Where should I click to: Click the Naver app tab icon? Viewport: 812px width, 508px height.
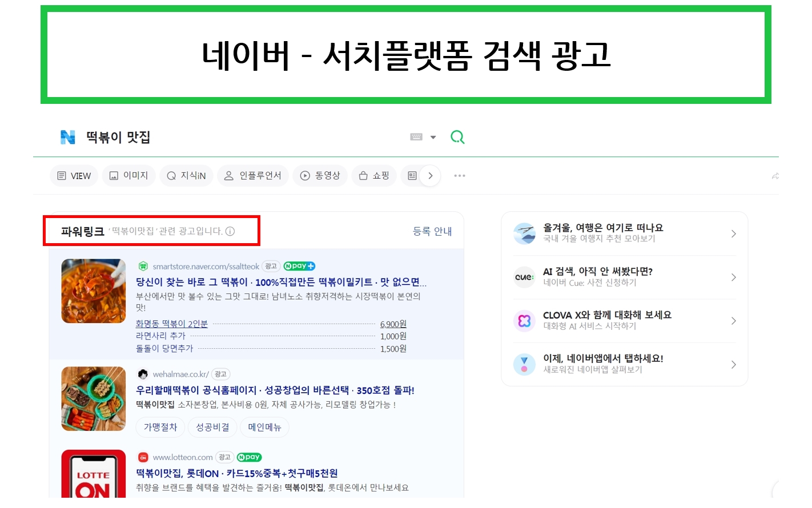tap(524, 364)
